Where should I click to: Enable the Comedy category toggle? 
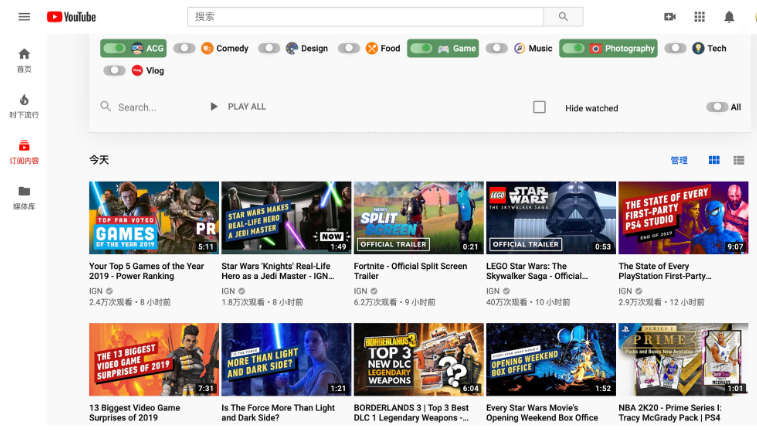pyautogui.click(x=184, y=48)
